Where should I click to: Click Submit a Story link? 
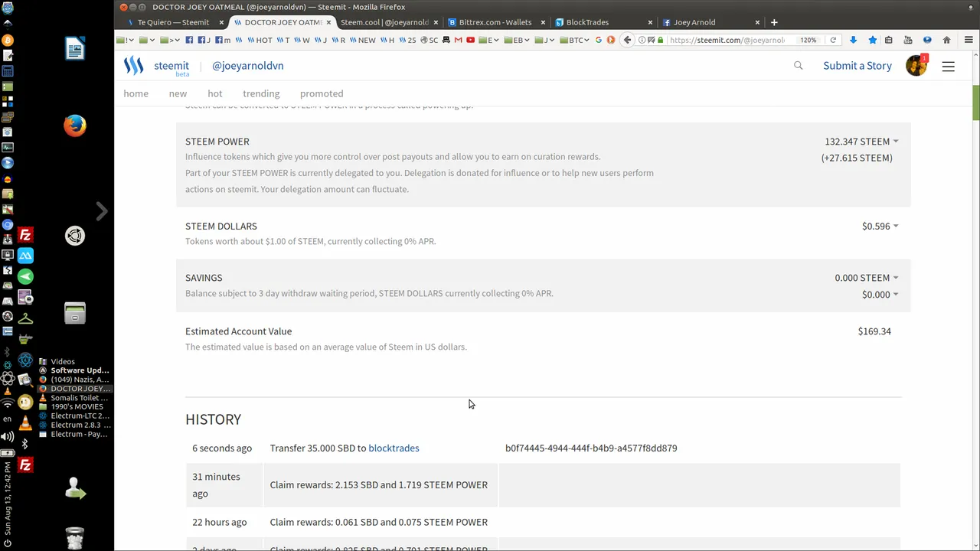[x=857, y=66]
